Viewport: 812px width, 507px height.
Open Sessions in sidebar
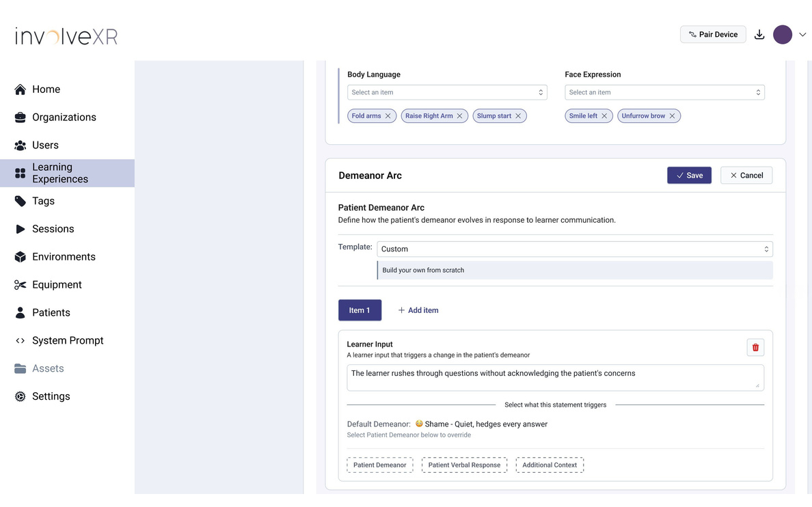pos(67,229)
